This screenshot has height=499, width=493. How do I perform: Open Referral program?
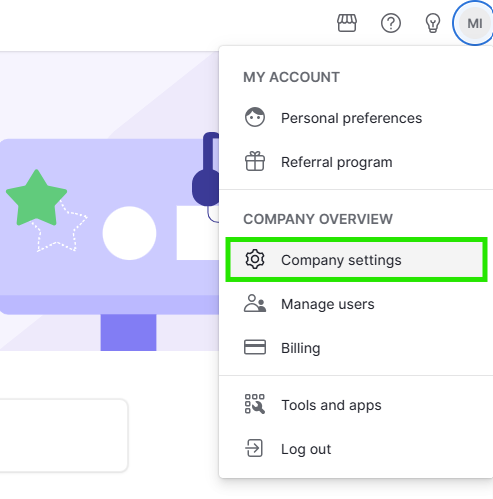click(356, 162)
